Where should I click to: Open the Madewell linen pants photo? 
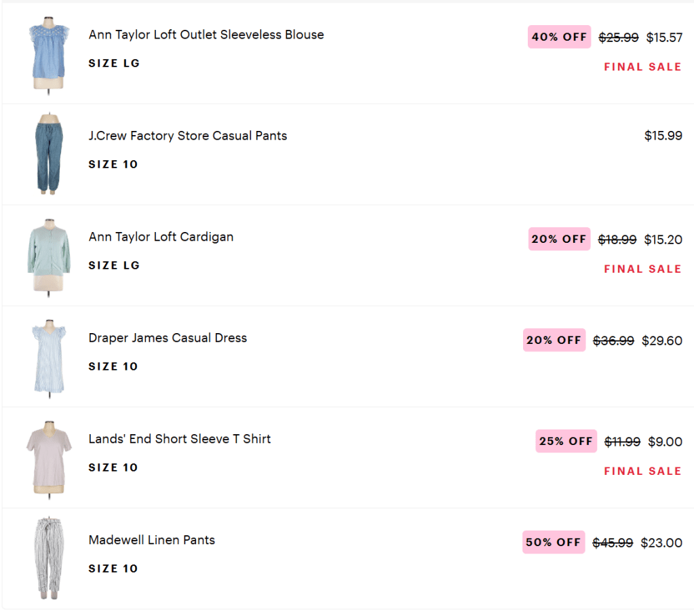pyautogui.click(x=49, y=559)
